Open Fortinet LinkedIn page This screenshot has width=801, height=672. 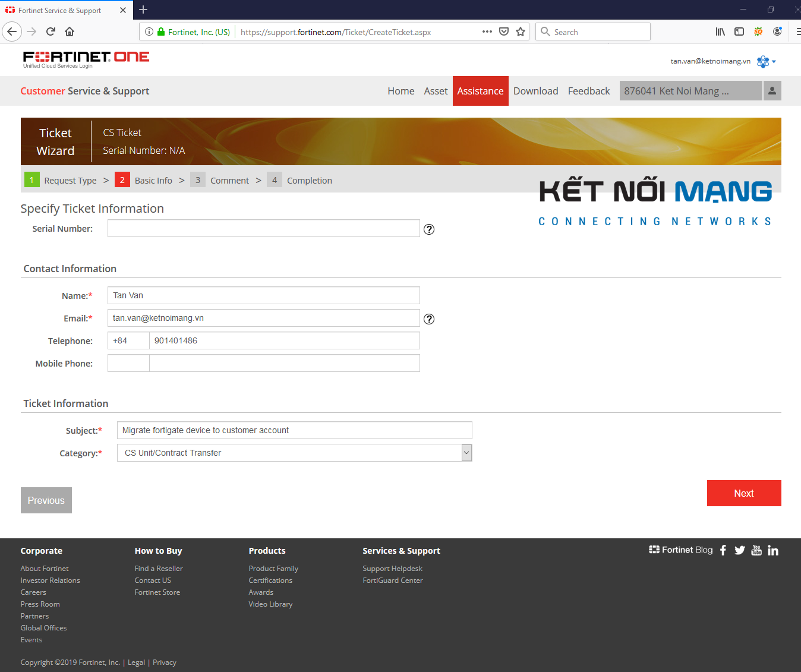tap(773, 550)
